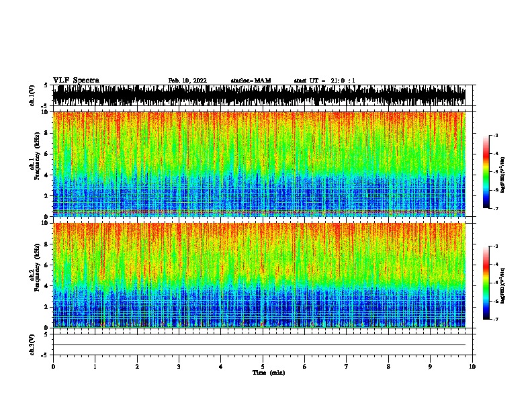
Task: Click the ch.2 colorbar '-7' label
Action: point(495,319)
